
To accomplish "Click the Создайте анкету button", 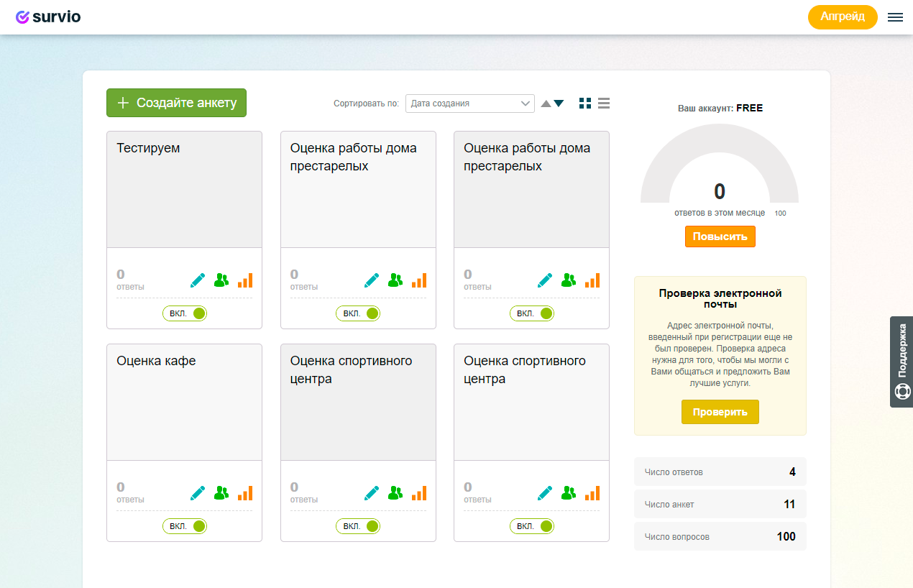I will [176, 103].
